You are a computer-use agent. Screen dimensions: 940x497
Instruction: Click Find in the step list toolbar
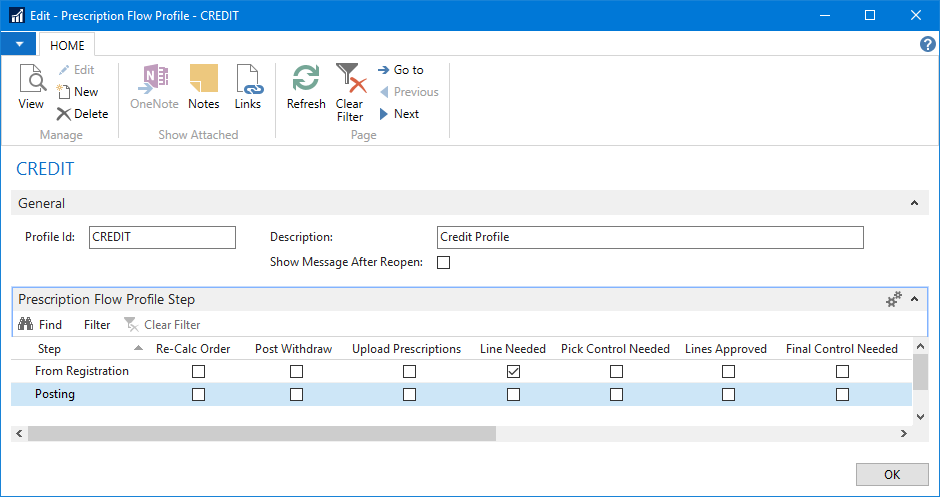click(40, 325)
